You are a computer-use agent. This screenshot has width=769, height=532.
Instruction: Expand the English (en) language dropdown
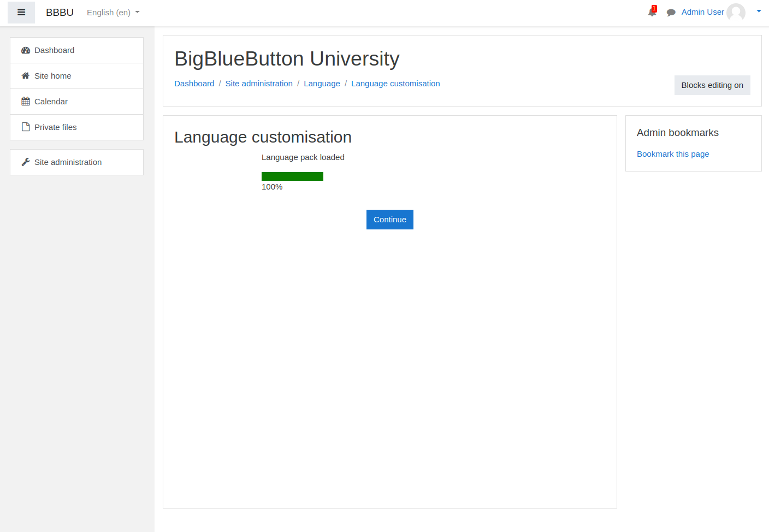[x=113, y=12]
